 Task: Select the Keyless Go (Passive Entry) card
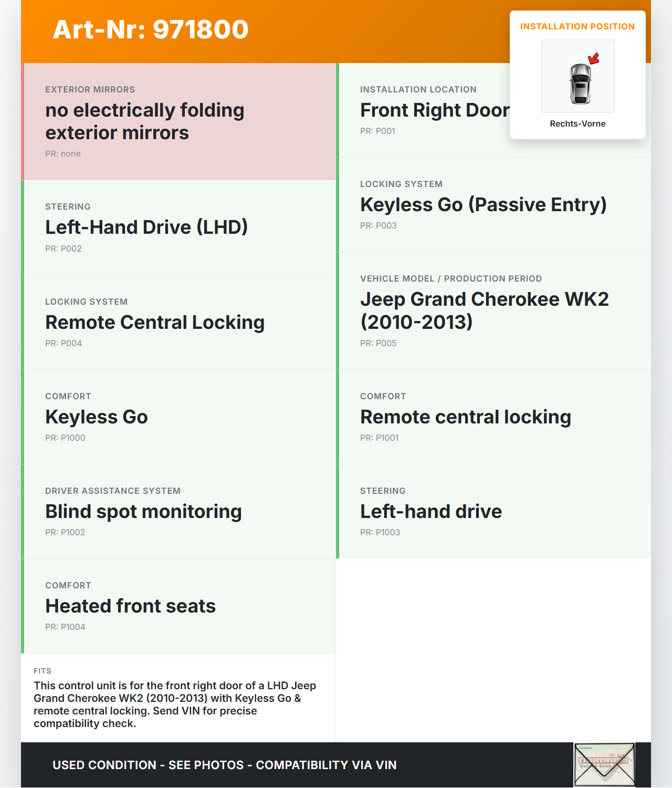coord(493,205)
